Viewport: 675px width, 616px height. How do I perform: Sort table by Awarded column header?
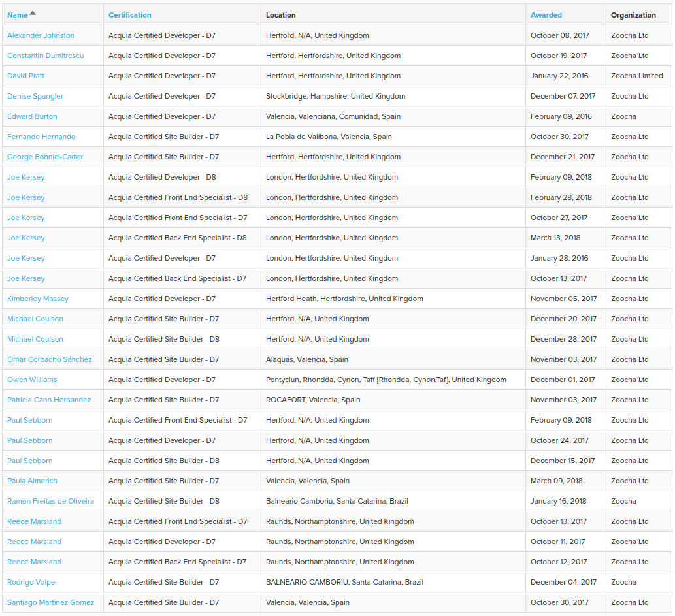(546, 15)
